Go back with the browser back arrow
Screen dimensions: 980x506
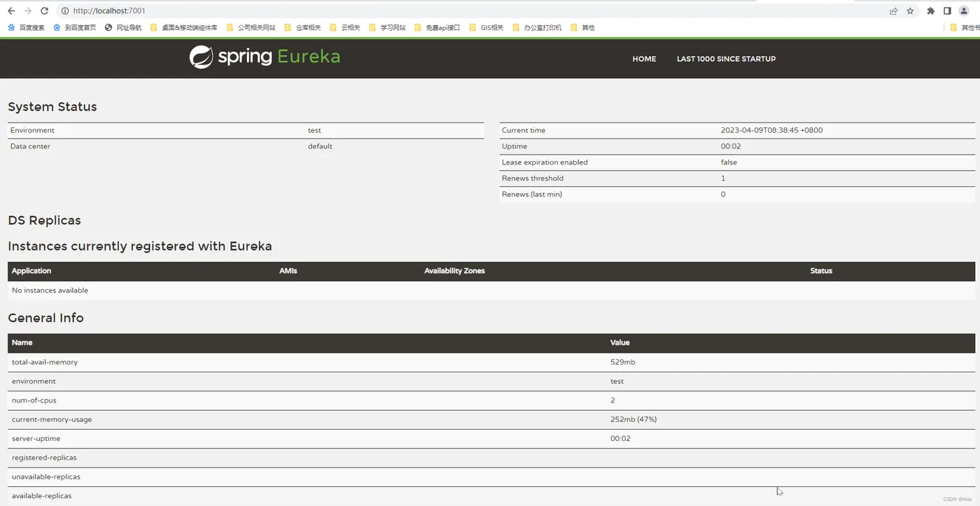click(11, 11)
